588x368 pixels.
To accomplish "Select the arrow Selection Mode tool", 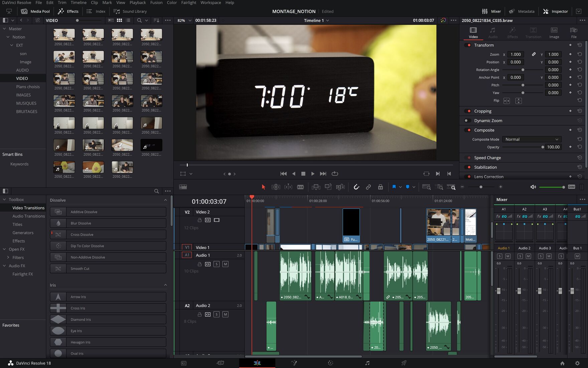I will point(263,187).
